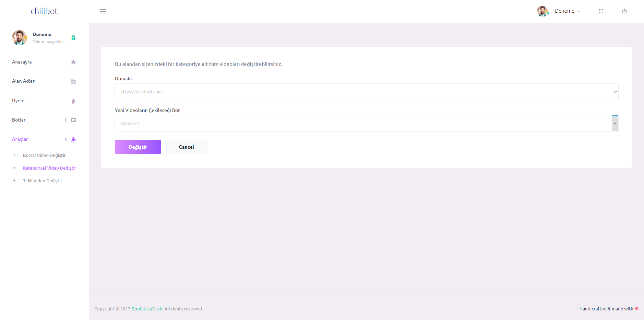The width and height of the screenshot is (644, 320).
Task: Collapse the Araçlar menu section
Action: [20, 139]
